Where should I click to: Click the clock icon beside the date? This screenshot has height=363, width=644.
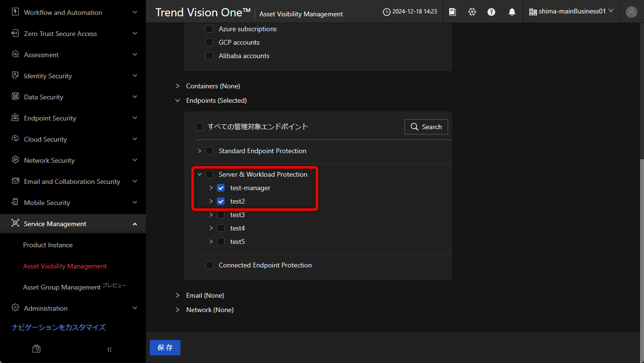387,12
